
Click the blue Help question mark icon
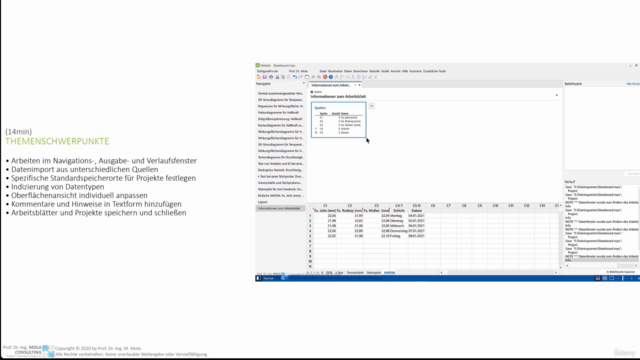[331, 77]
